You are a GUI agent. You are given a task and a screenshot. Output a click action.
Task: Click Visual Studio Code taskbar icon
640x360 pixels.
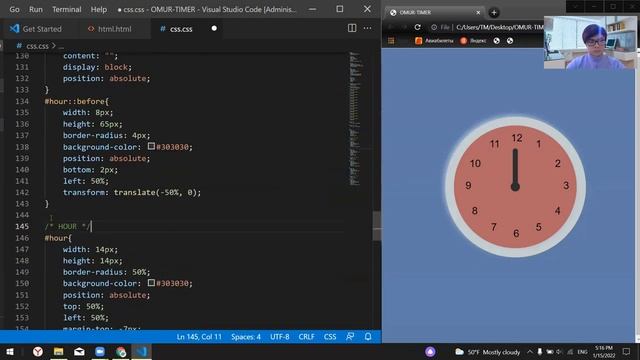pyautogui.click(x=142, y=351)
